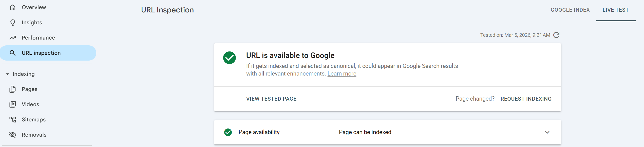Viewport: 644px width, 147px height.
Task: Expand the Page availability chevron
Action: [x=547, y=132]
